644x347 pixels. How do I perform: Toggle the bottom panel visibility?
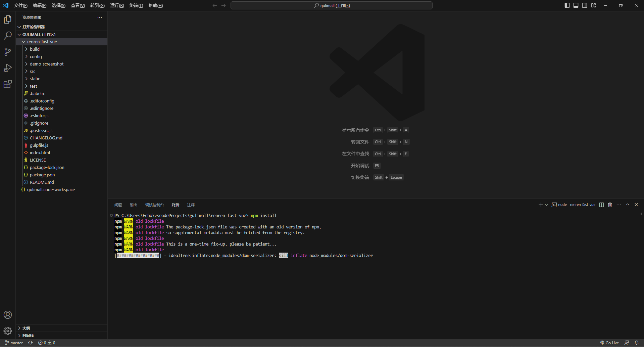click(576, 5)
